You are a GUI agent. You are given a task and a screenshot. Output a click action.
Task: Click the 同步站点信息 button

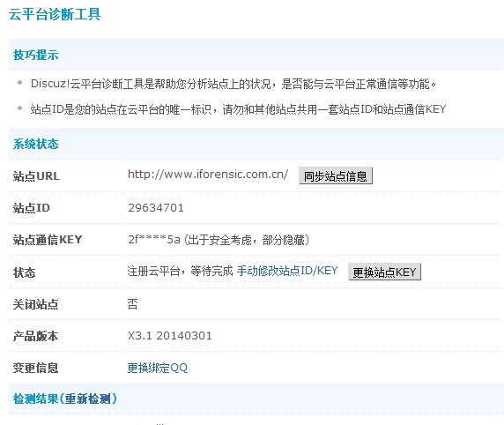336,175
